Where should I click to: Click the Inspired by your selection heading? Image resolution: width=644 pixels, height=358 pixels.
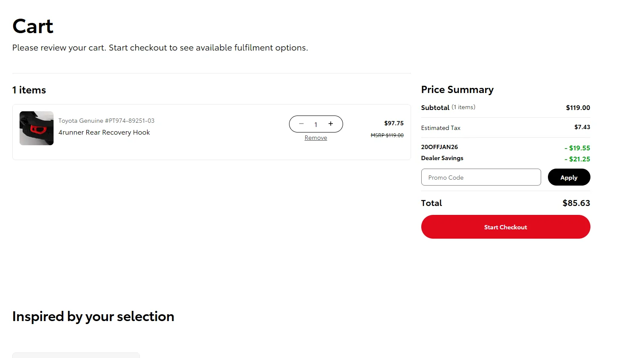(93, 316)
